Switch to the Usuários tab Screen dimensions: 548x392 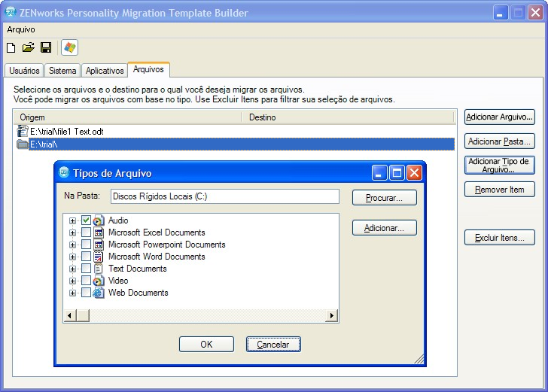click(x=24, y=71)
